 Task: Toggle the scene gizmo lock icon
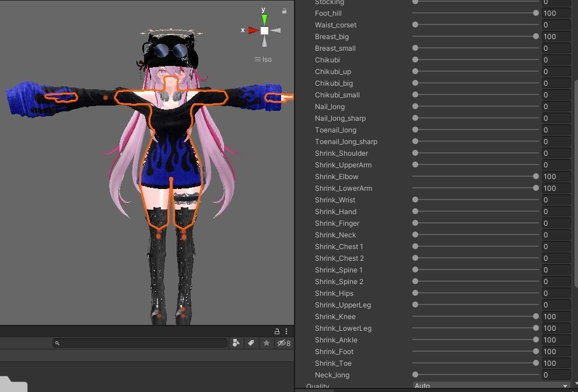click(284, 11)
